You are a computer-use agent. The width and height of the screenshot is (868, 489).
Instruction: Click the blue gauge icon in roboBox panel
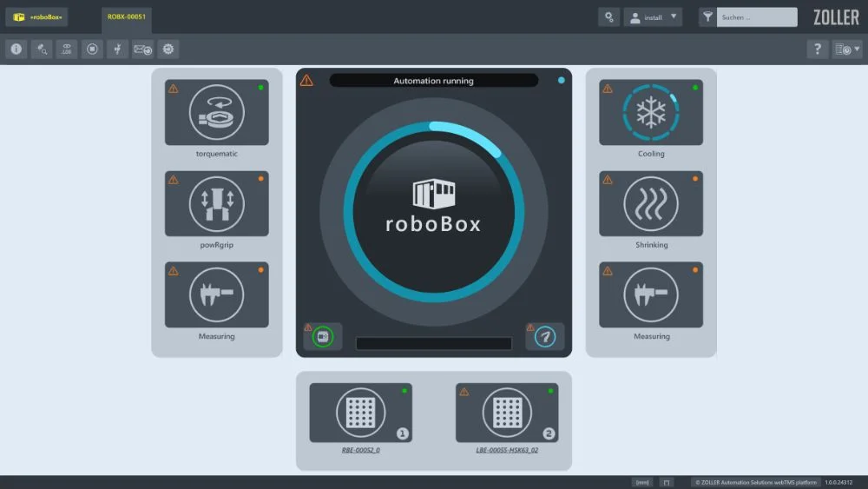pos(544,336)
